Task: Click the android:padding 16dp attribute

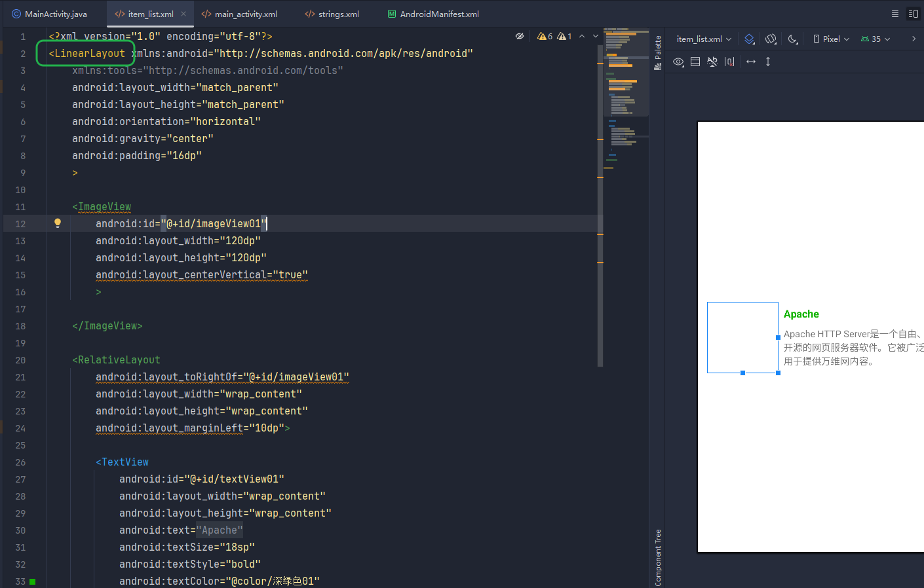Action: [137, 156]
